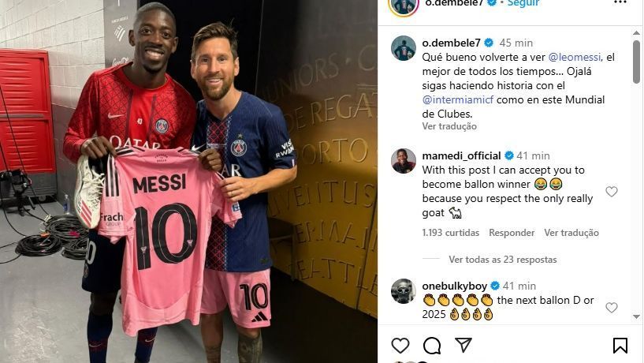The width and height of the screenshot is (644, 363).
Task: Open three-dot more options menu
Action: [620, 2]
